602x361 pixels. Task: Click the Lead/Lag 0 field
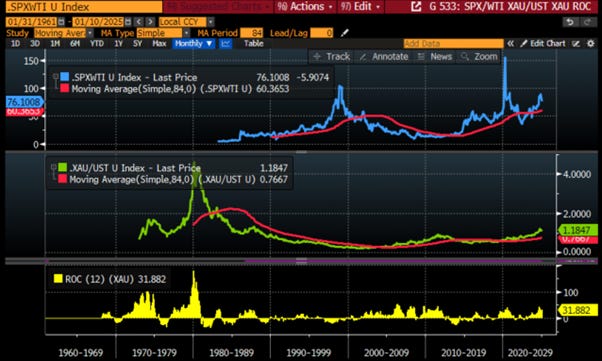[321, 33]
